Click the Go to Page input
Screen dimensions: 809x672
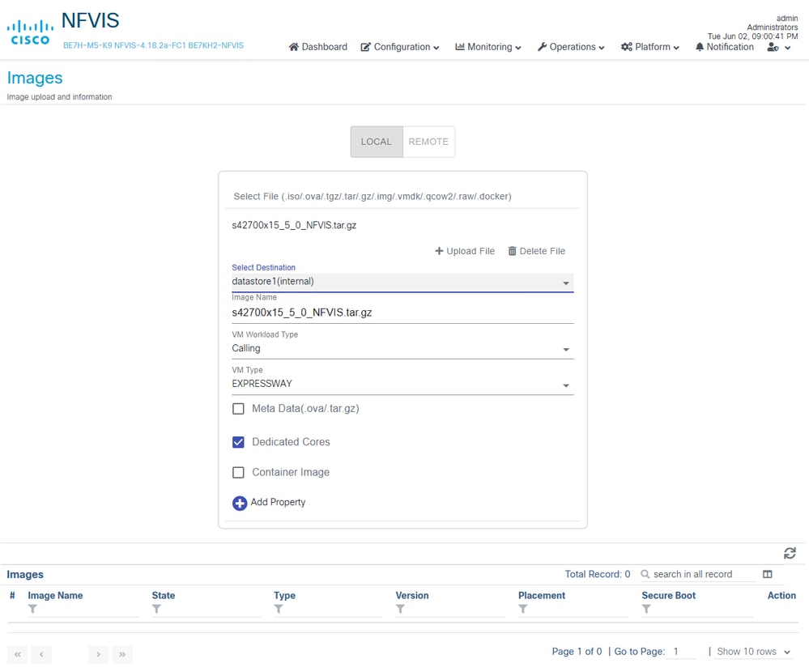pyautogui.click(x=680, y=652)
